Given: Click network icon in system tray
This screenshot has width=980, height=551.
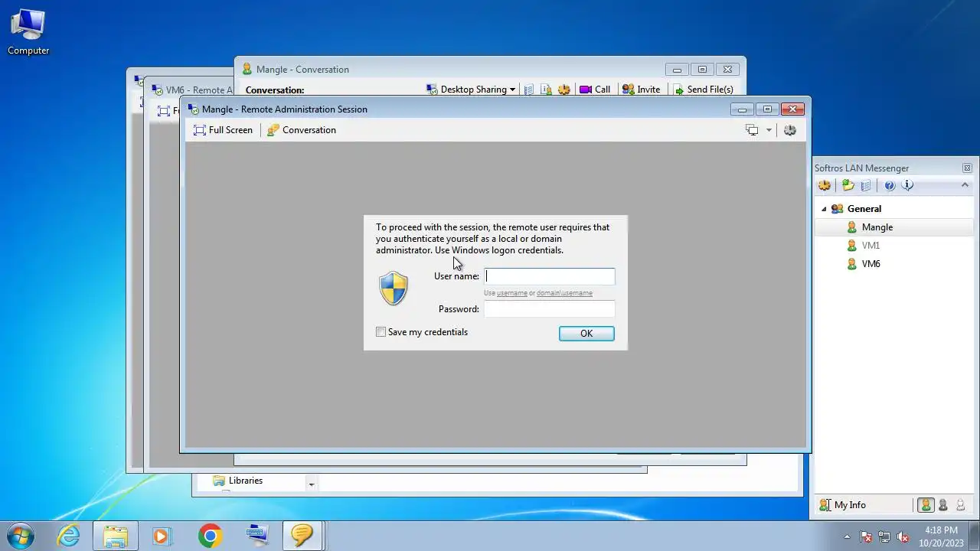Looking at the screenshot, I should tap(884, 536).
